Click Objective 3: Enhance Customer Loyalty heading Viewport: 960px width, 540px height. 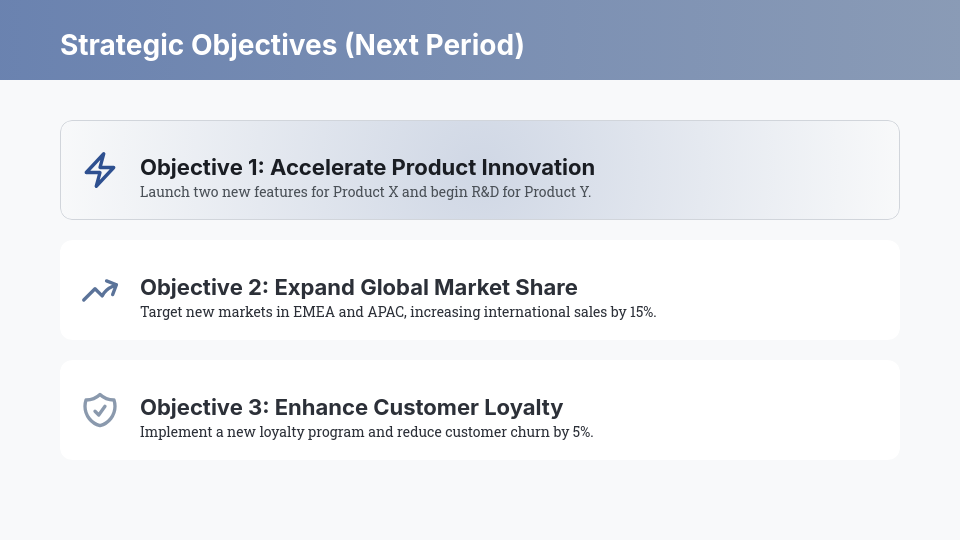click(x=351, y=407)
